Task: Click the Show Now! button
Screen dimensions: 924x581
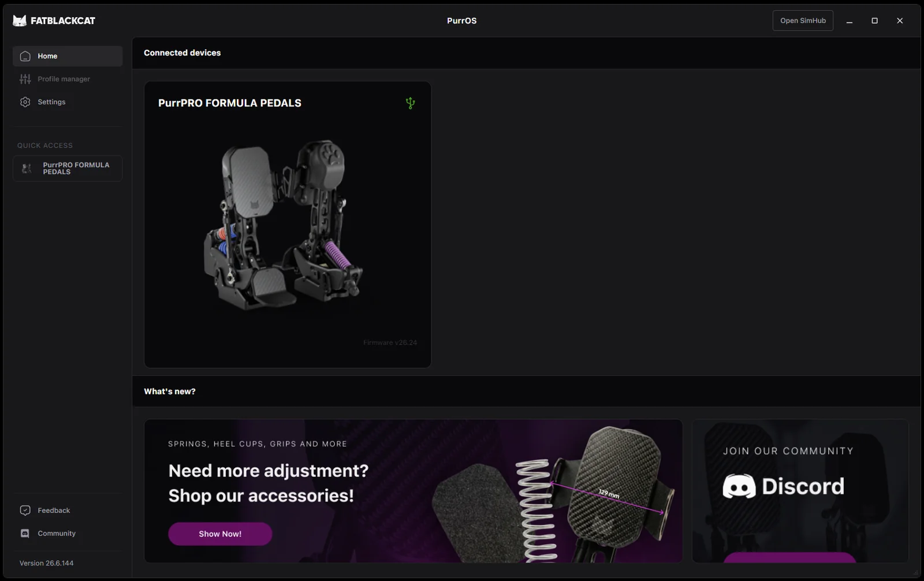Action: coord(220,534)
